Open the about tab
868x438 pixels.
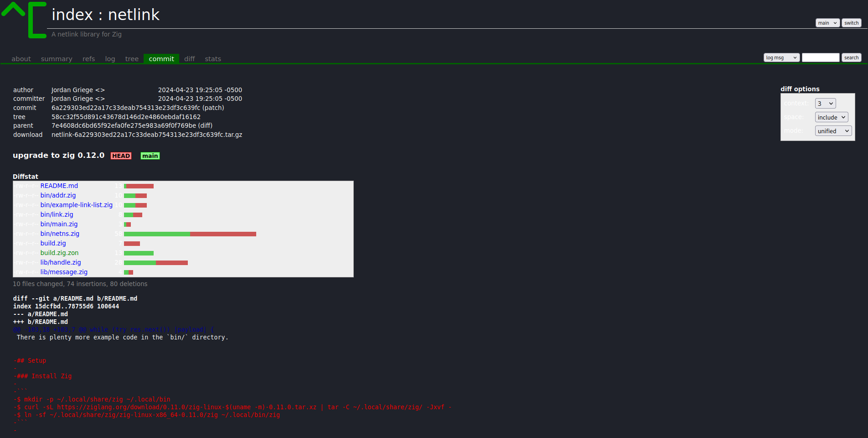[x=21, y=59]
